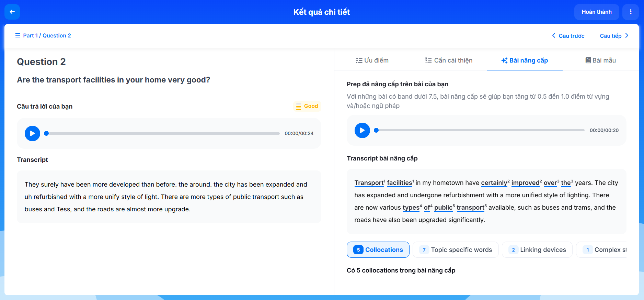Click the Good score badge

coord(307,106)
